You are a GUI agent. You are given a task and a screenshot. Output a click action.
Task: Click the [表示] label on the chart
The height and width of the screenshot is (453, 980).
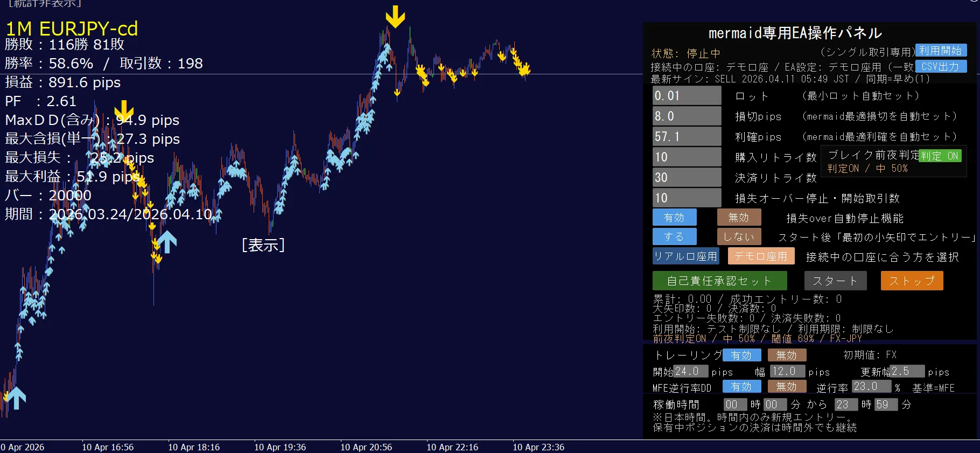263,245
